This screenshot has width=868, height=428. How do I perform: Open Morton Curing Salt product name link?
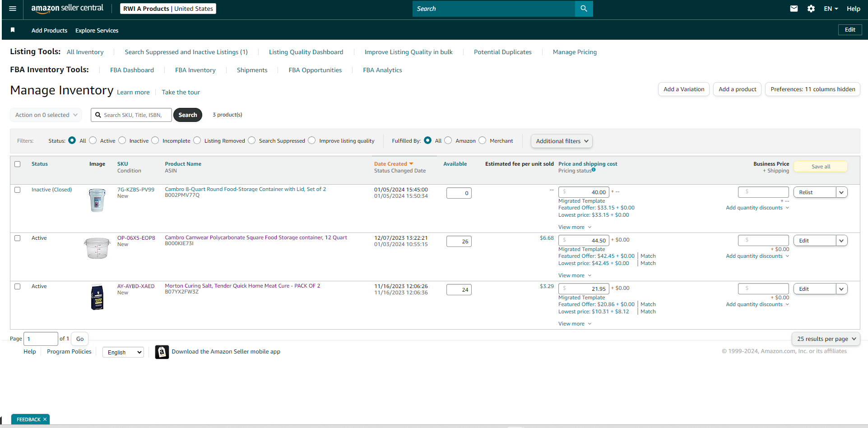pyautogui.click(x=242, y=286)
